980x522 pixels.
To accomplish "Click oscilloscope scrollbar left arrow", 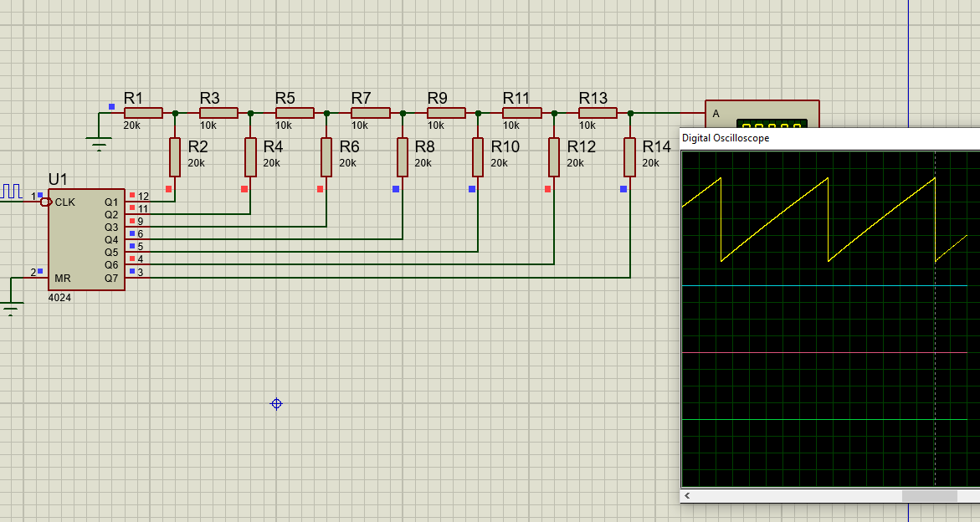I will [688, 496].
